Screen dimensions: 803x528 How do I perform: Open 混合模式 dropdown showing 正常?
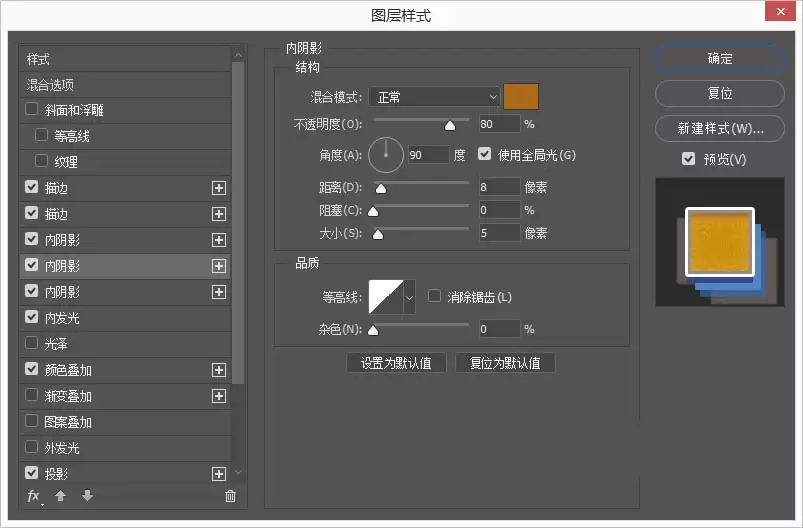click(x=434, y=97)
